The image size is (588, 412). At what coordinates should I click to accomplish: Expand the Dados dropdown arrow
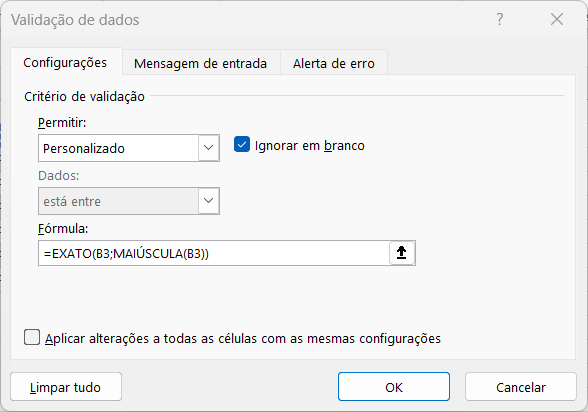[208, 201]
